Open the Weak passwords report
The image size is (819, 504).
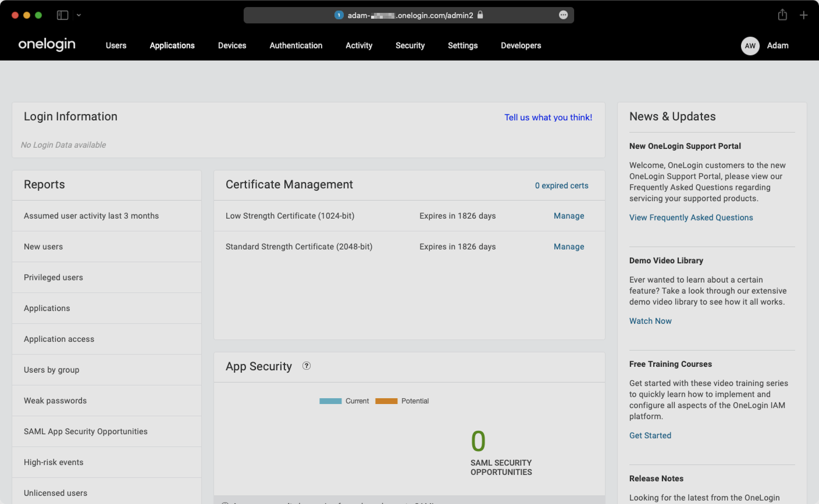pyautogui.click(x=55, y=400)
